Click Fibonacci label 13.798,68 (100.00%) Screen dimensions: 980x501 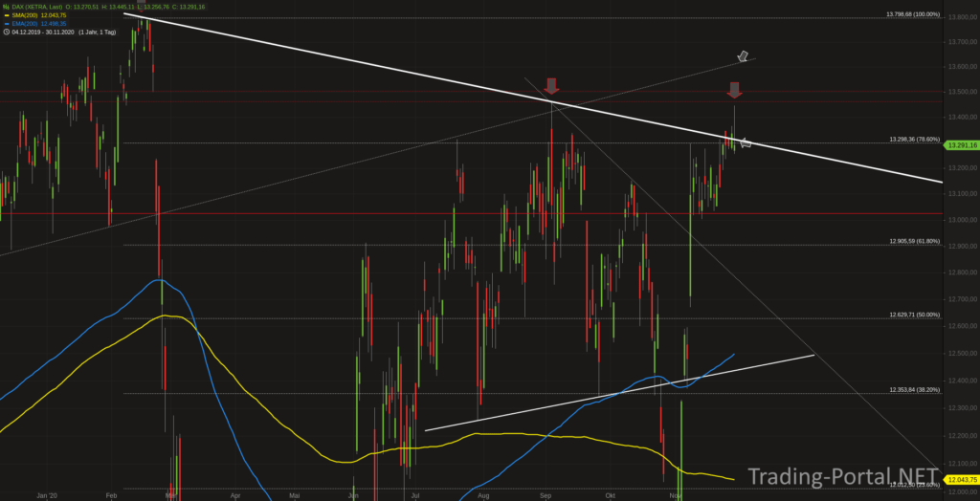(913, 13)
